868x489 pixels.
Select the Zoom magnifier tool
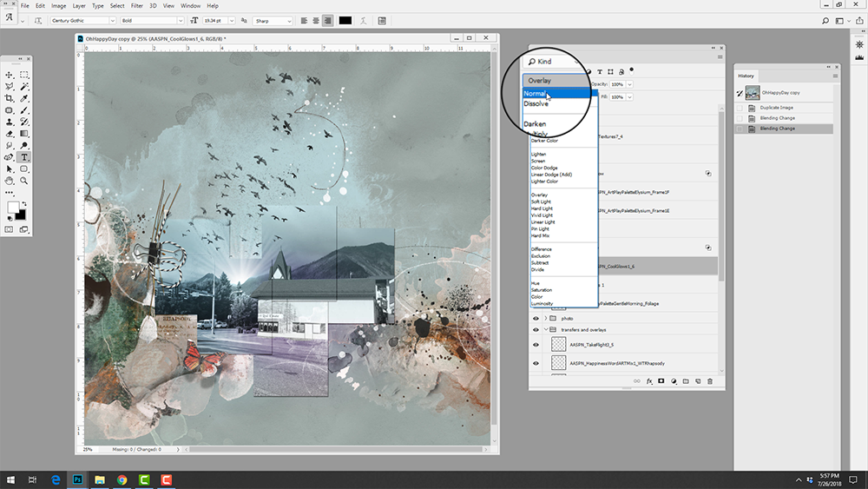pos(23,181)
